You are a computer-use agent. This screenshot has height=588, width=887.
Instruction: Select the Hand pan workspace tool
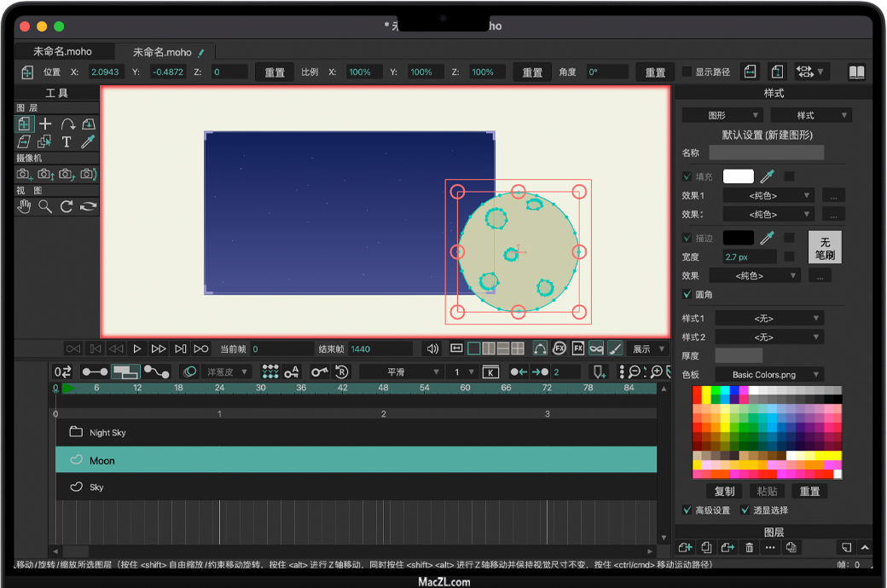point(24,206)
